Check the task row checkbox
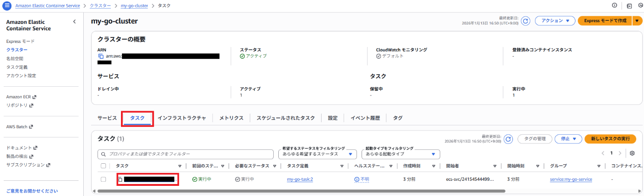Viewport: 644px width, 196px height. [x=103, y=179]
